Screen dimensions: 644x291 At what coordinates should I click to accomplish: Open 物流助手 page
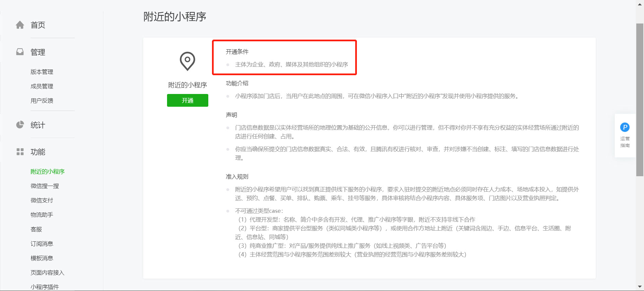[x=42, y=215]
